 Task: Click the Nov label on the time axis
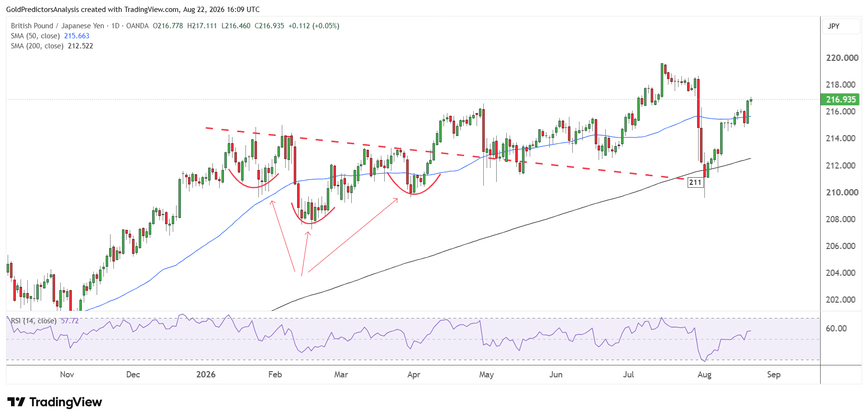pos(67,375)
